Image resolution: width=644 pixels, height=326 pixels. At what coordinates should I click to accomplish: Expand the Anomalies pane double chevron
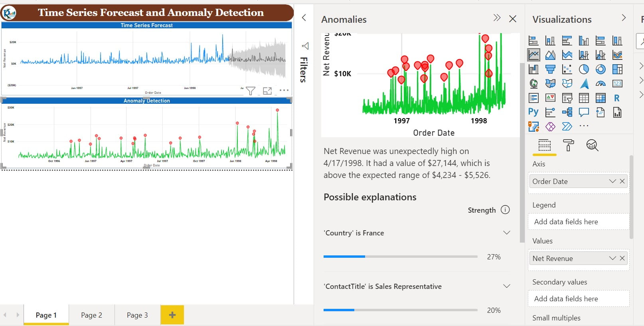[x=497, y=18]
